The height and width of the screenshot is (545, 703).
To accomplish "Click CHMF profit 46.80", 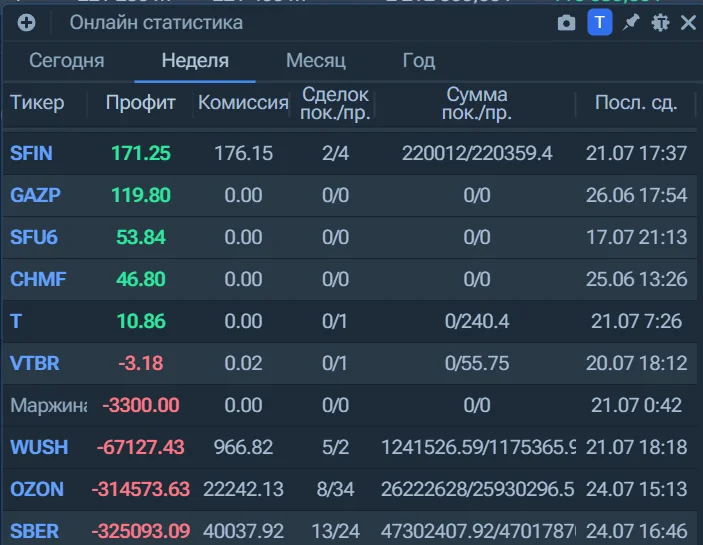I will pos(141,279).
